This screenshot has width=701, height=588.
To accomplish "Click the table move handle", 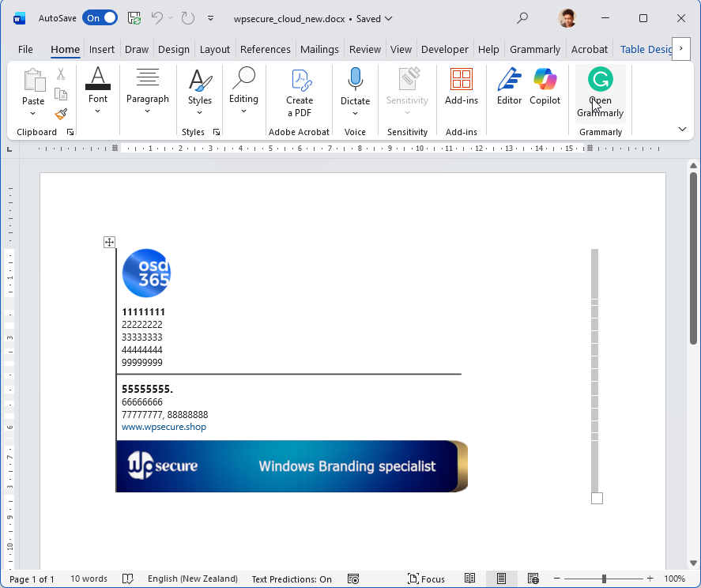I will (110, 243).
